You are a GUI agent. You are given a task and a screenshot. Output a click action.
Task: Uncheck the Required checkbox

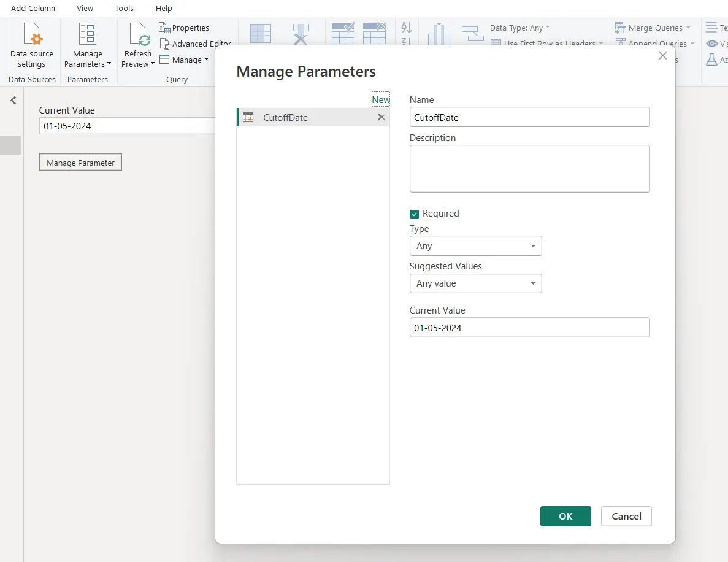[x=414, y=214]
